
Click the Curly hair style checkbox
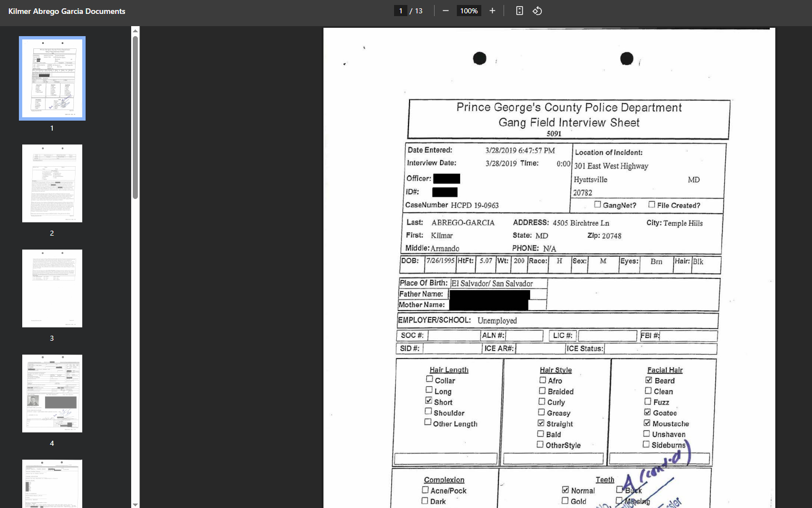click(x=541, y=401)
